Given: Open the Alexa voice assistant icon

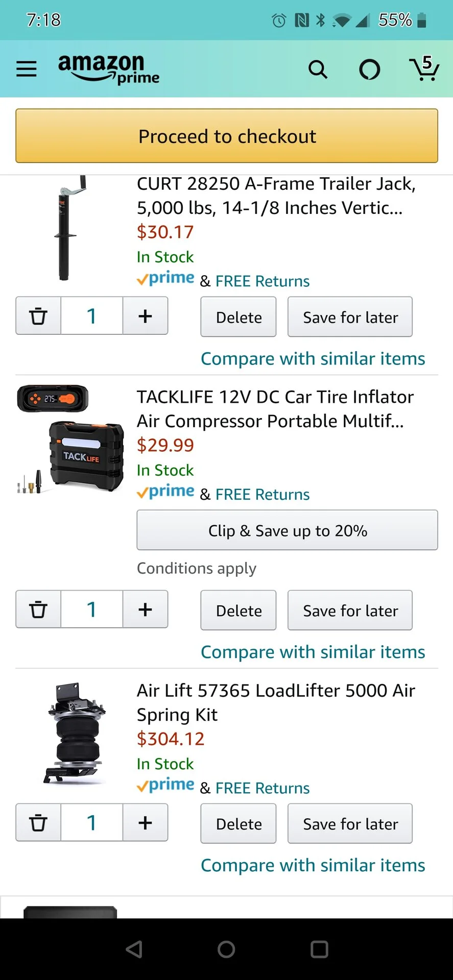Looking at the screenshot, I should coord(370,69).
